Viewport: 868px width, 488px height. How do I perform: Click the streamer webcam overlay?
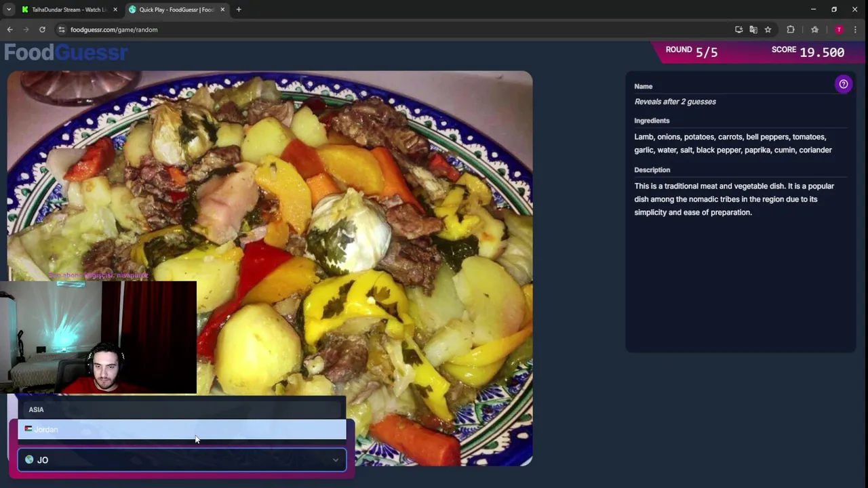[x=98, y=338]
